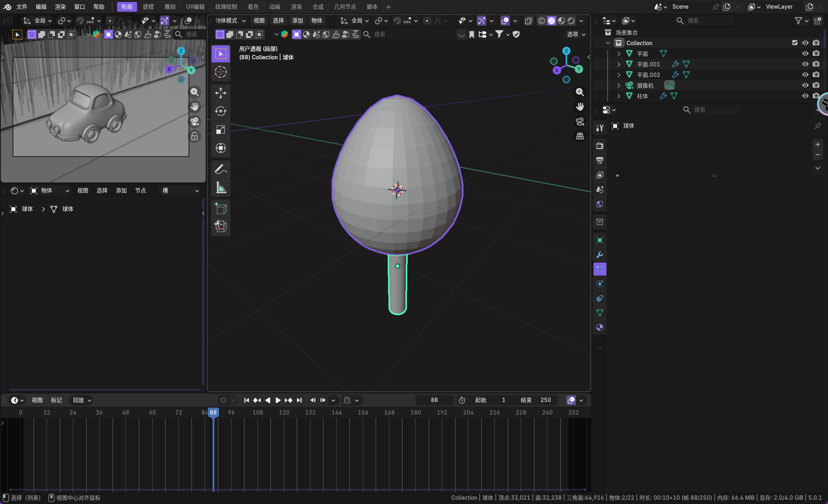Toggle camera view in main viewport

pos(580,121)
